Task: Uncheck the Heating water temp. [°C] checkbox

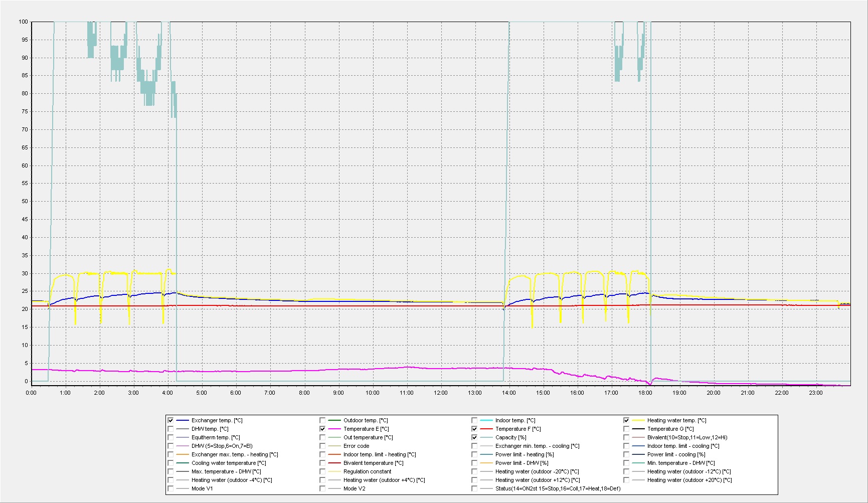Action: 626,420
